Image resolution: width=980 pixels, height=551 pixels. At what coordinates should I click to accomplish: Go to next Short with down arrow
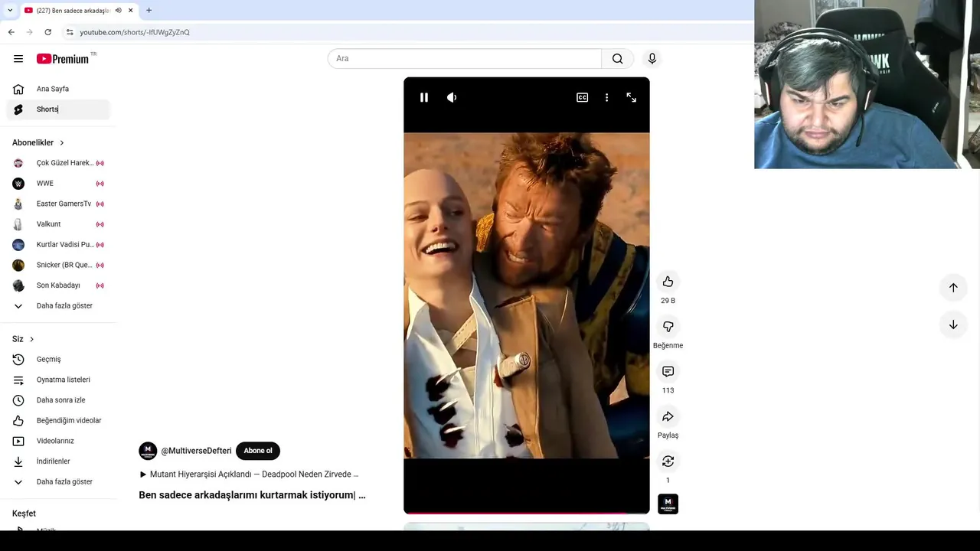tap(953, 324)
